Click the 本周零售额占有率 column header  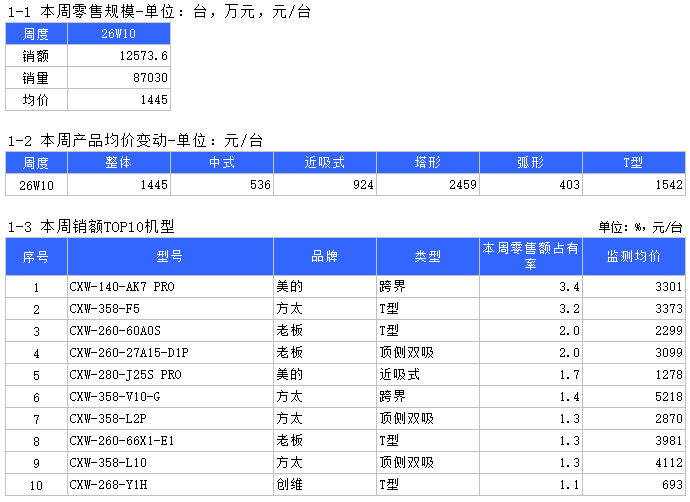click(530, 257)
